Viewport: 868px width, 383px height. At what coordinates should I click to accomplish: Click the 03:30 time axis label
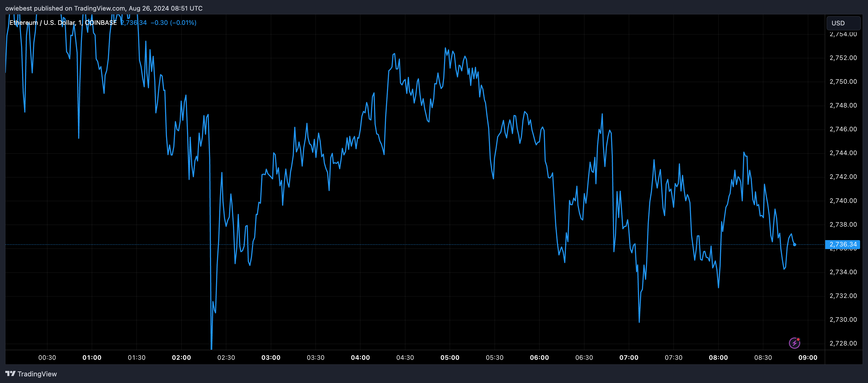pos(316,357)
